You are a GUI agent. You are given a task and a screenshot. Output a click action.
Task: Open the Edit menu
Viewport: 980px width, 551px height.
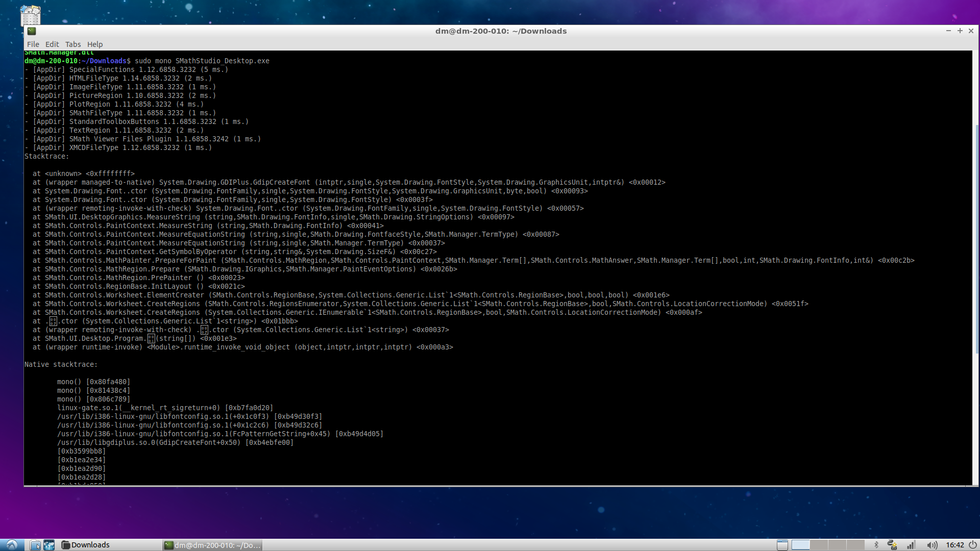(x=52, y=44)
